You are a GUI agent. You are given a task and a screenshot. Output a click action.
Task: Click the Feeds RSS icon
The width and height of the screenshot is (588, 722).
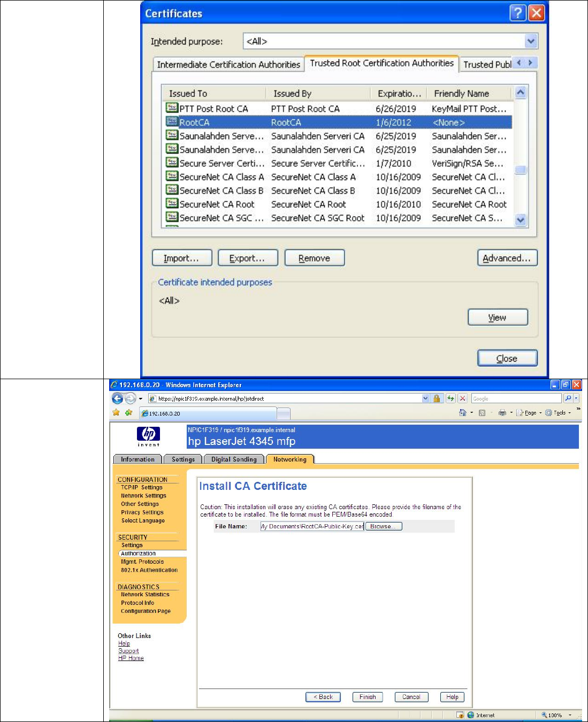[482, 413]
